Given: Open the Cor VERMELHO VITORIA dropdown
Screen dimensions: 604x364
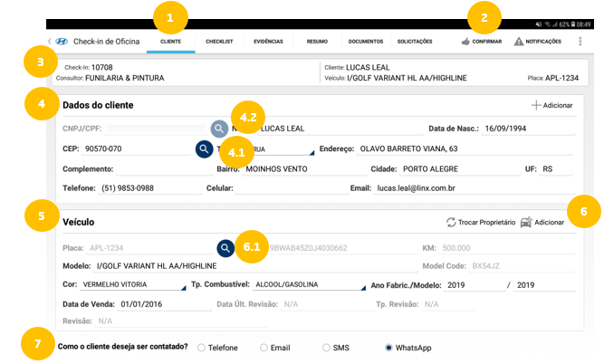Looking at the screenshot, I should [x=133, y=284].
